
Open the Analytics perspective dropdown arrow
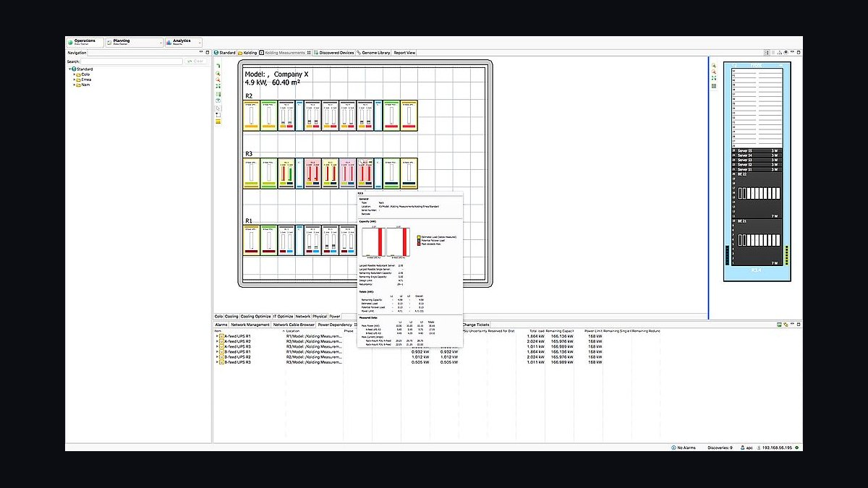[x=199, y=43]
